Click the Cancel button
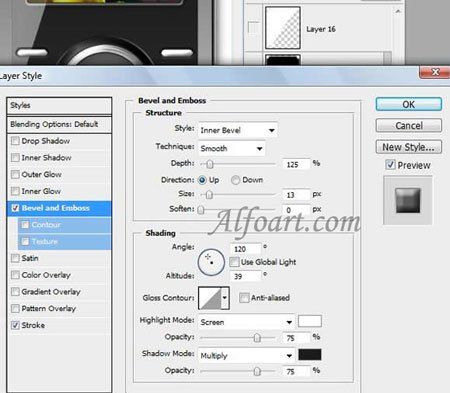Image resolution: width=450 pixels, height=393 pixels. click(x=409, y=126)
